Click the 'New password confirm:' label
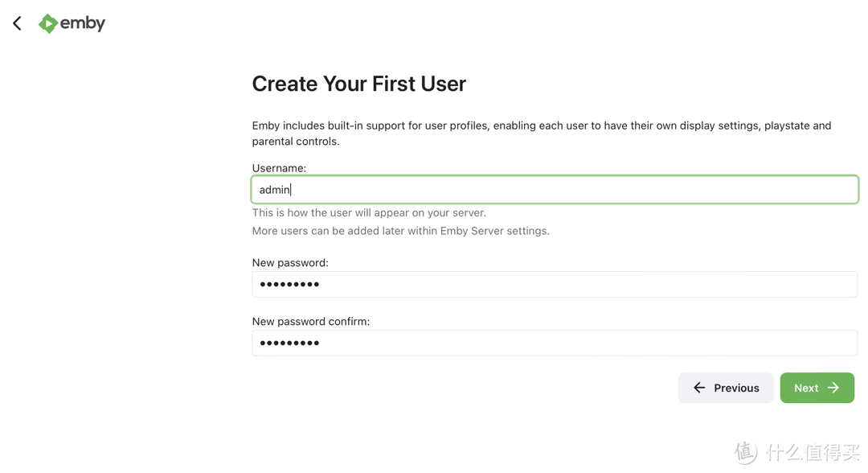 (x=310, y=321)
